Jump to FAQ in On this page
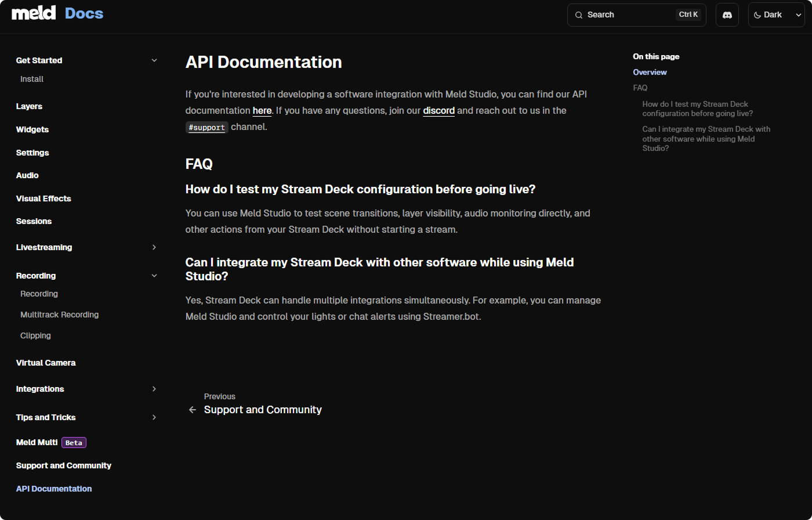The height and width of the screenshot is (520, 812). click(640, 88)
